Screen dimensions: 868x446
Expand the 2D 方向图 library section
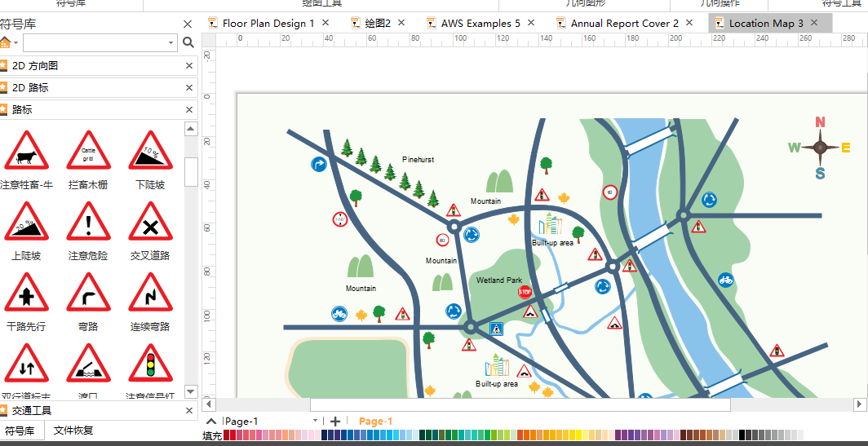[99, 66]
